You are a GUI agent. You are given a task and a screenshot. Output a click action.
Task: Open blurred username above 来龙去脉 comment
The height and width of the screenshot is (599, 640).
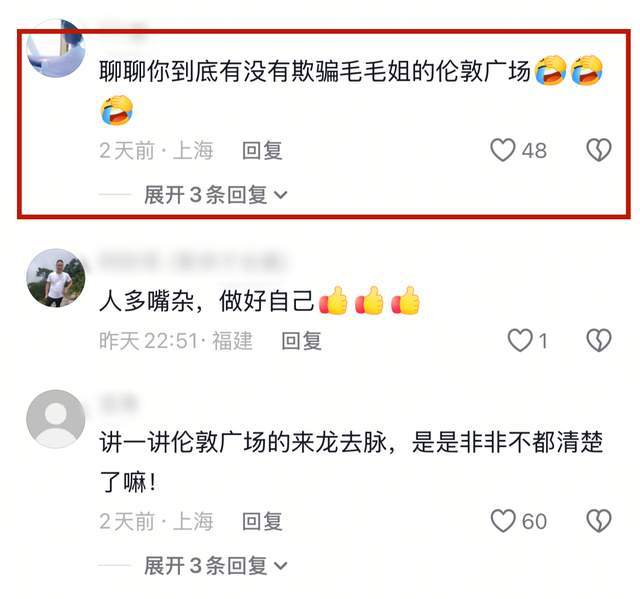coord(118,403)
